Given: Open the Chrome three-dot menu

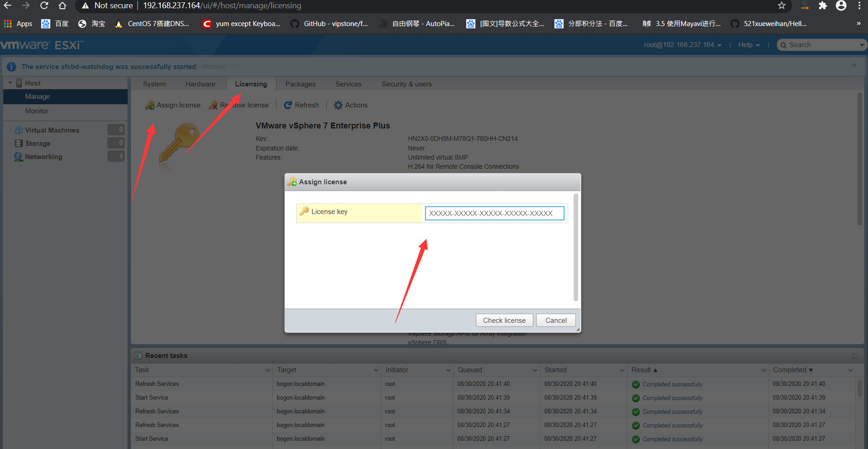Looking at the screenshot, I should (859, 5).
